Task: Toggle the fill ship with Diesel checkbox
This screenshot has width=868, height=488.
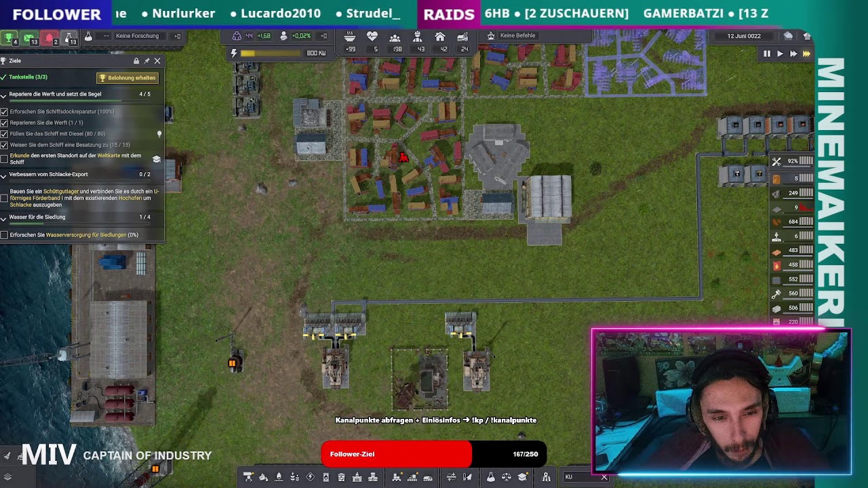Action: [4, 134]
